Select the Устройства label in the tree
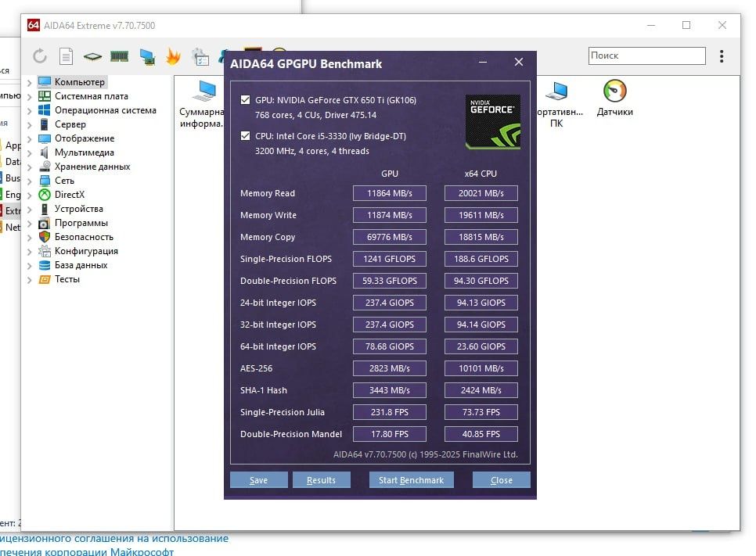Viewport: 756px width, 556px height. tap(78, 209)
